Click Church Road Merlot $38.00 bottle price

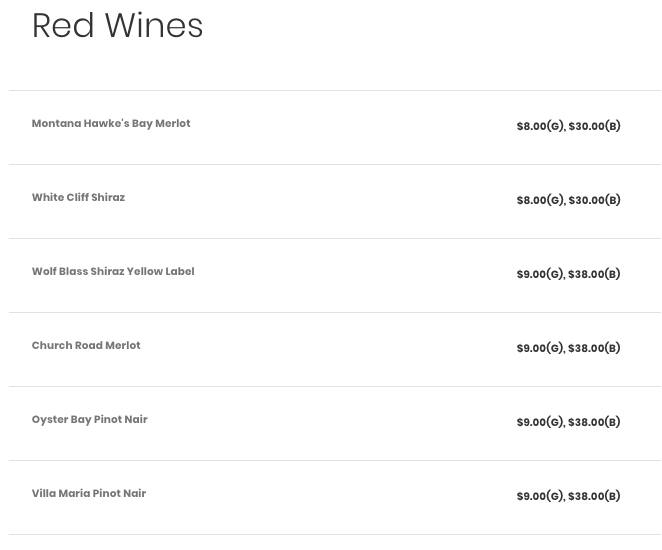click(x=594, y=349)
